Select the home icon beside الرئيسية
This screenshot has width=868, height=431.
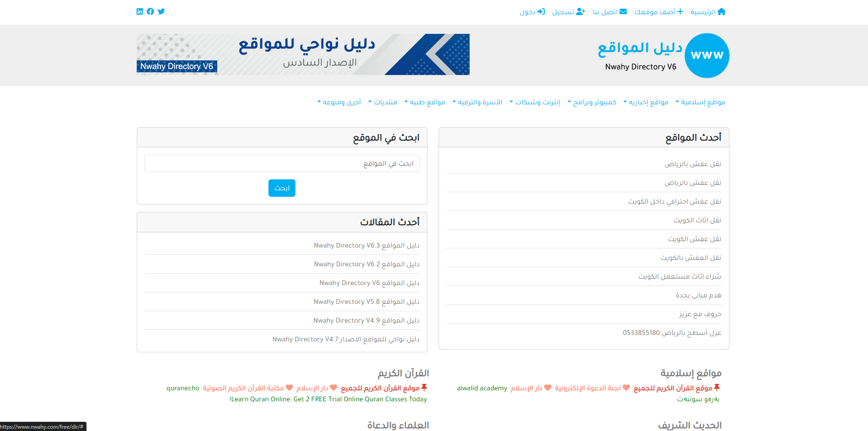coord(721,11)
